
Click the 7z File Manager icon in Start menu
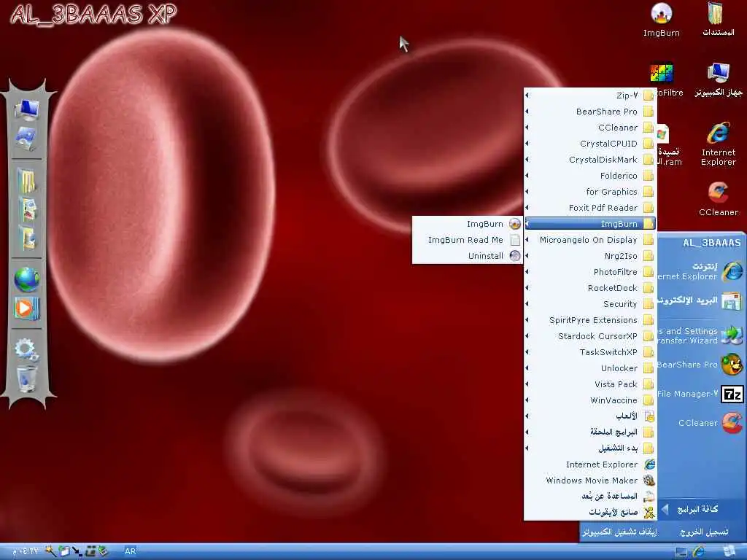[x=732, y=394]
